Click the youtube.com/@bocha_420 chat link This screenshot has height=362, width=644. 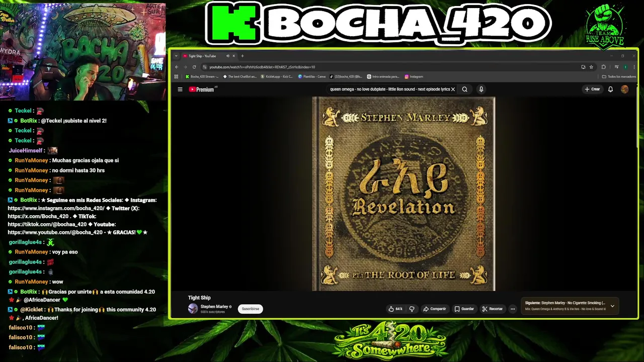click(55, 232)
